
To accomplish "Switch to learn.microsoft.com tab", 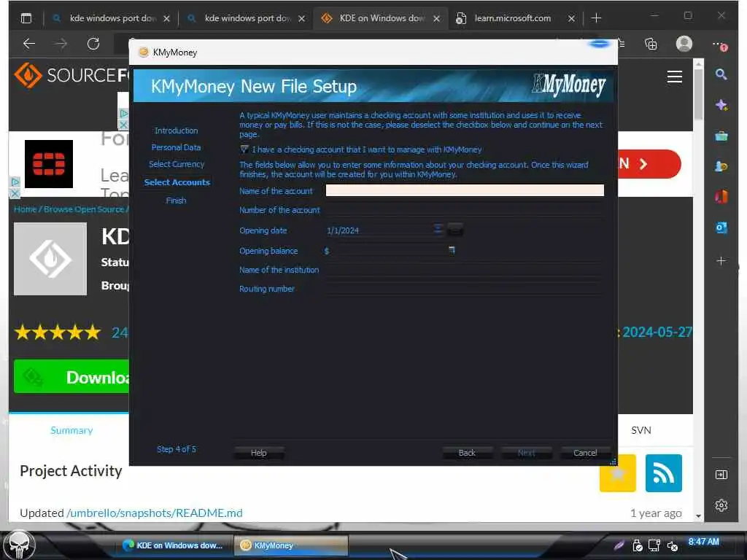I will 512,18.
